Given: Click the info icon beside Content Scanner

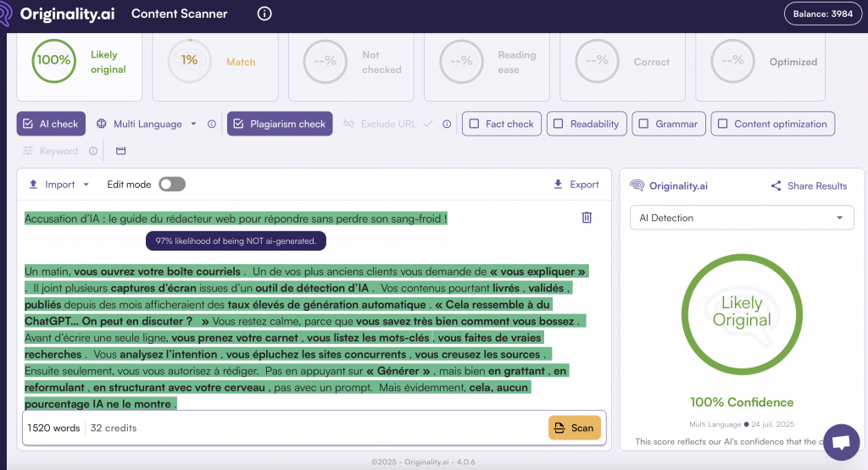Looking at the screenshot, I should tap(264, 14).
